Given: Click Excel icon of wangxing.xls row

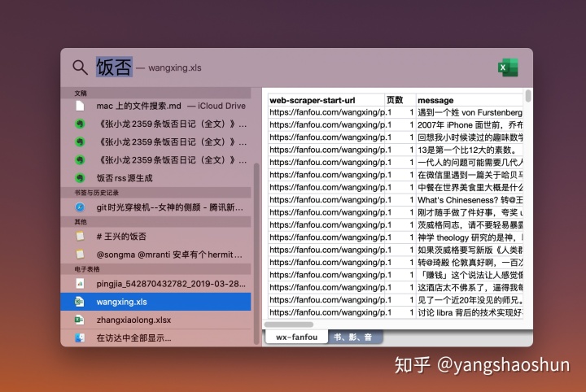Looking at the screenshot, I should click(x=80, y=302).
